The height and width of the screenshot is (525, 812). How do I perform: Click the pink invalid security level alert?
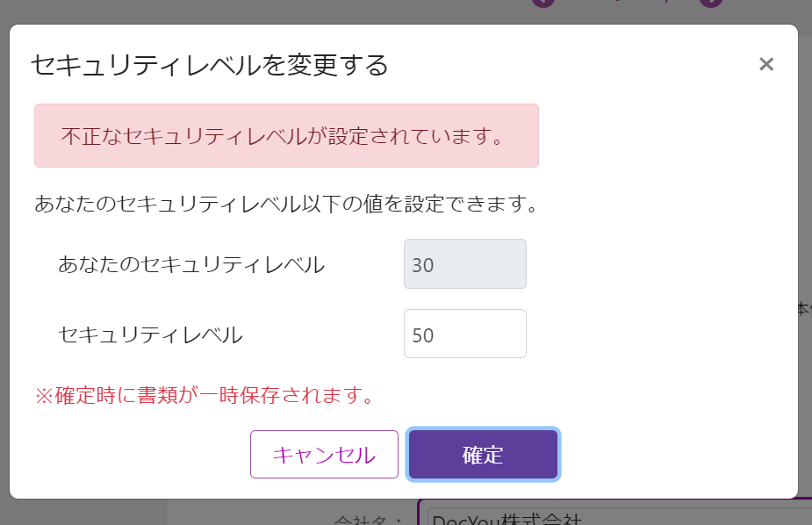click(286, 136)
